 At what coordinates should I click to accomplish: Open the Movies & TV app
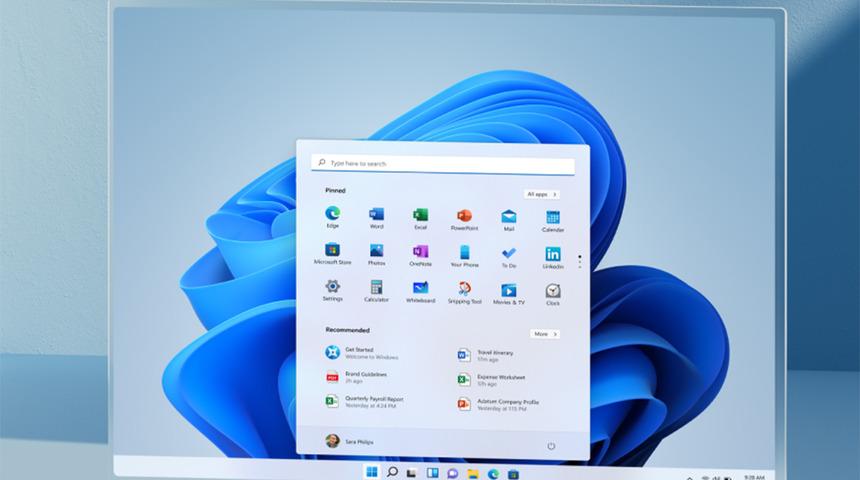pos(508,294)
